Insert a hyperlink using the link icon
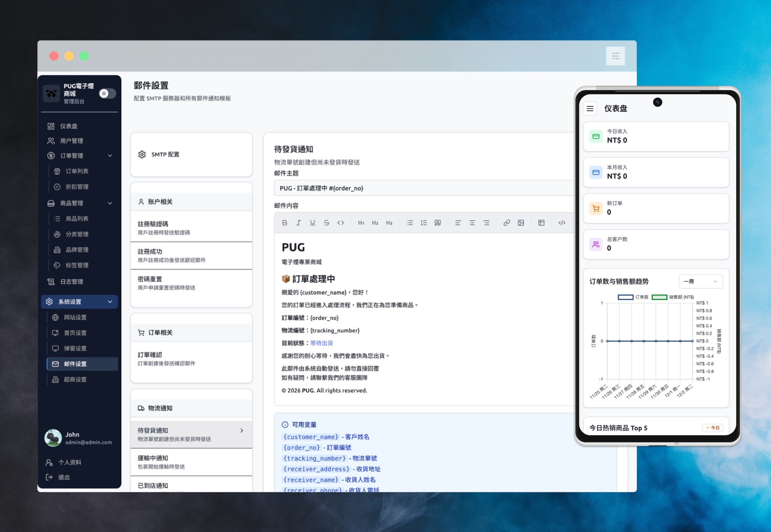Screen dimensions: 771x532 click(507, 223)
